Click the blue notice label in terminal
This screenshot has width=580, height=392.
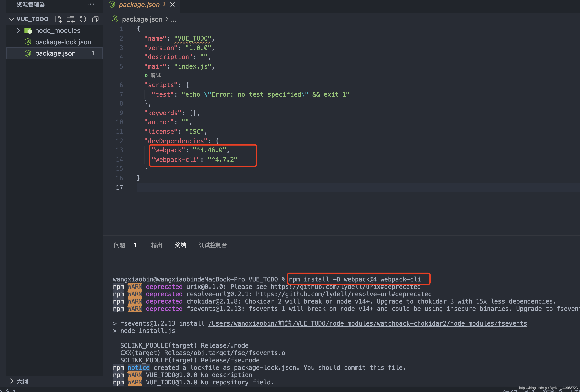pos(138,368)
